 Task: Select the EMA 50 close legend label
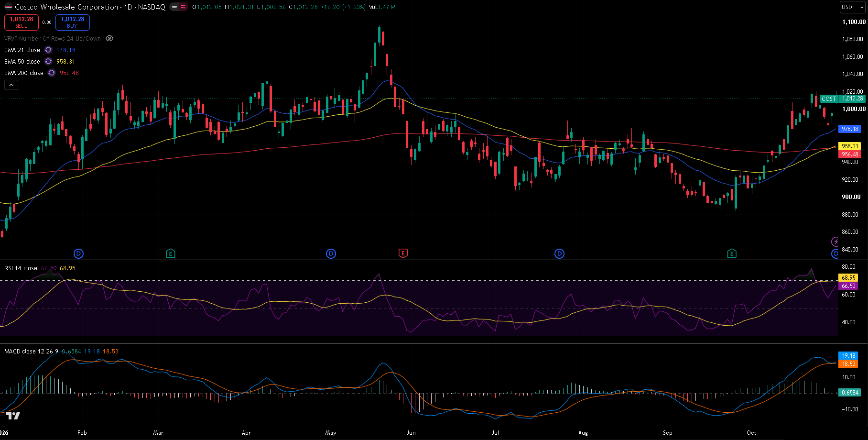(x=22, y=61)
